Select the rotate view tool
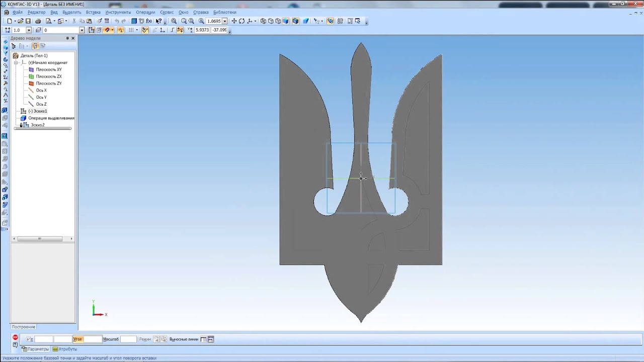644x362 pixels. [x=242, y=21]
